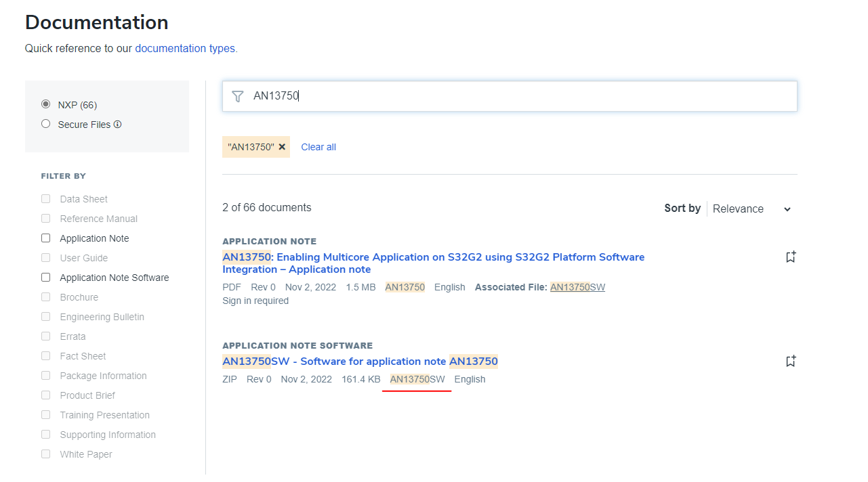Toggle the User Guide filter checkbox

tap(46, 258)
